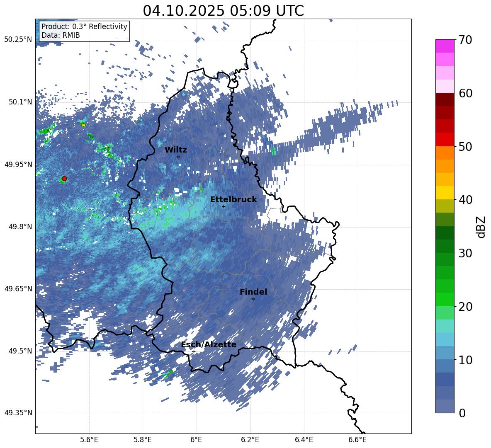Click the title 04.10.2025 05:09 UTC

click(223, 11)
